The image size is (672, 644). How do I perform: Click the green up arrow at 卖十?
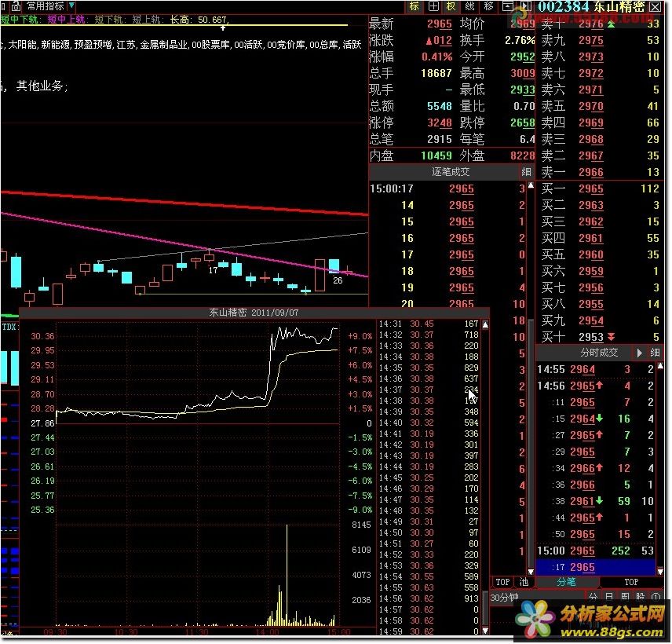(x=611, y=24)
